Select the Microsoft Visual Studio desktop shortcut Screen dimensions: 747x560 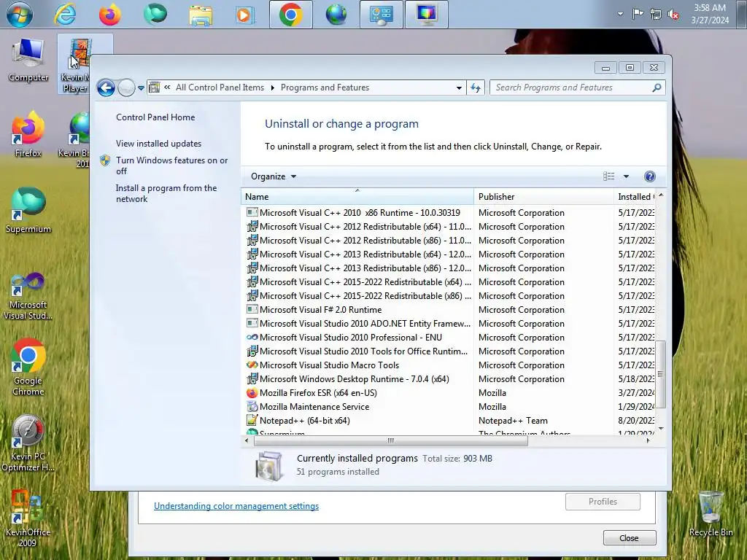(x=28, y=296)
